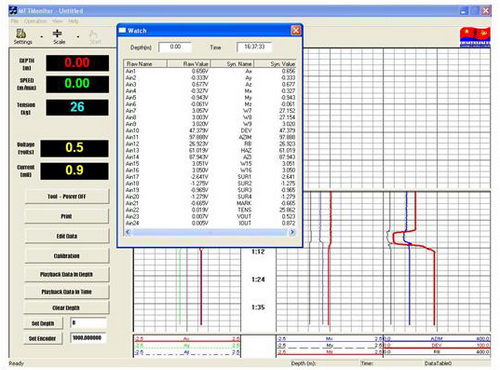Click the Calibration button

click(67, 256)
